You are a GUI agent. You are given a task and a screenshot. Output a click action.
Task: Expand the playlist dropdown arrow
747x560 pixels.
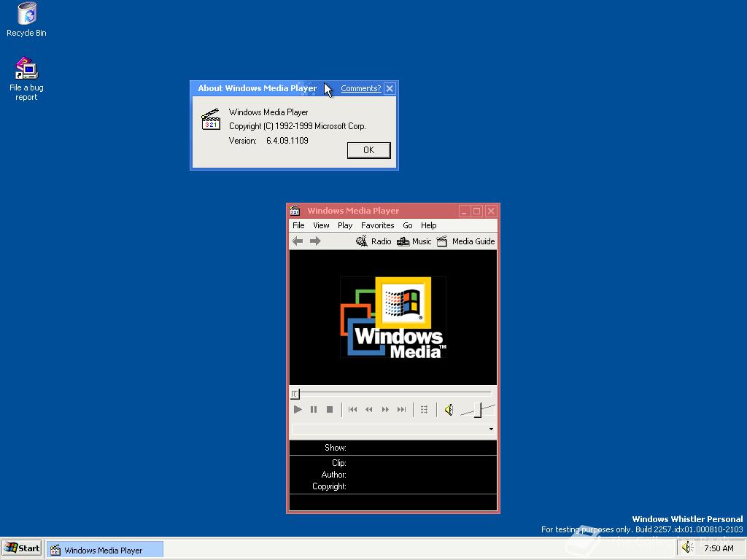tap(491, 429)
